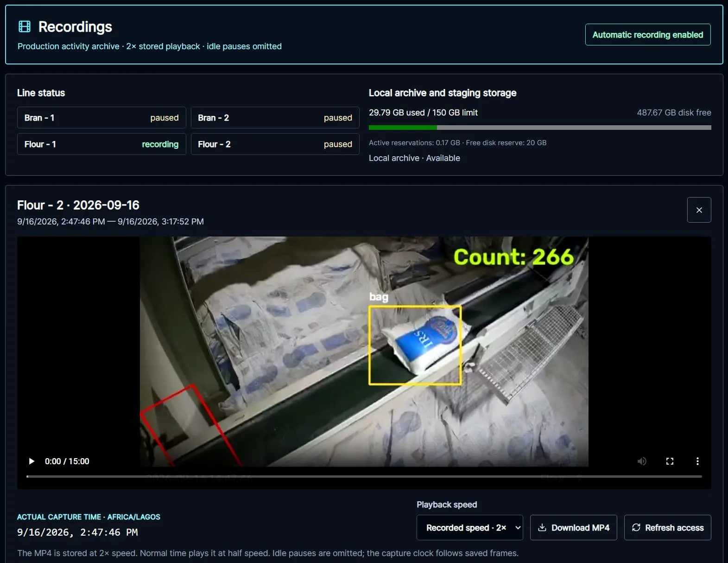Click the actual capture time value

77,532
